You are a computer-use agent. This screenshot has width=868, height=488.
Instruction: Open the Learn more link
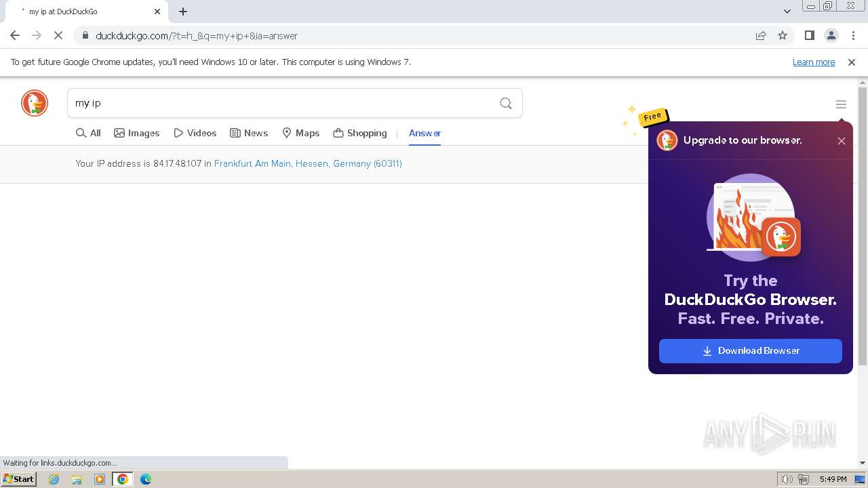(814, 62)
